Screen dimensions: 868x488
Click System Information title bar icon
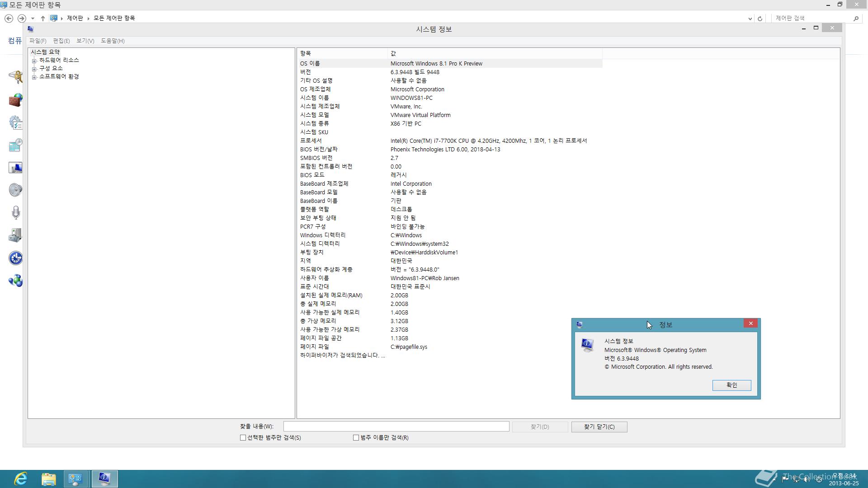click(30, 29)
